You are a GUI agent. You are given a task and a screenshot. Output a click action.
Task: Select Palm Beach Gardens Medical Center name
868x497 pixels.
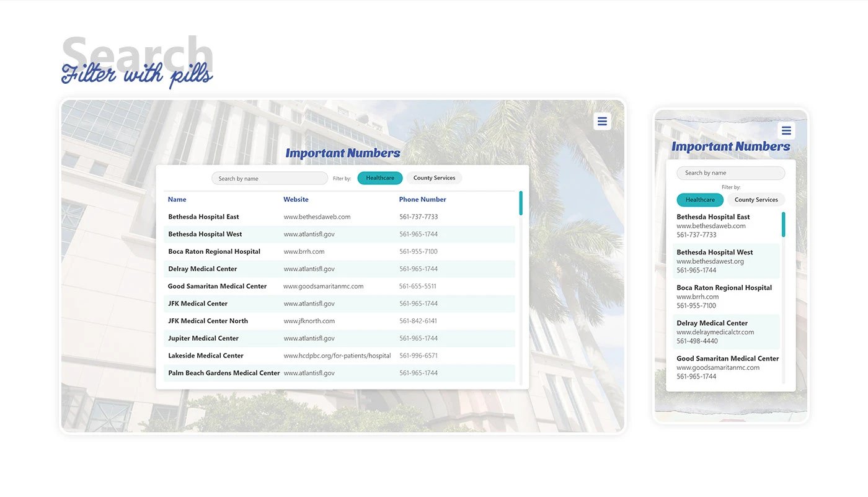tap(224, 374)
